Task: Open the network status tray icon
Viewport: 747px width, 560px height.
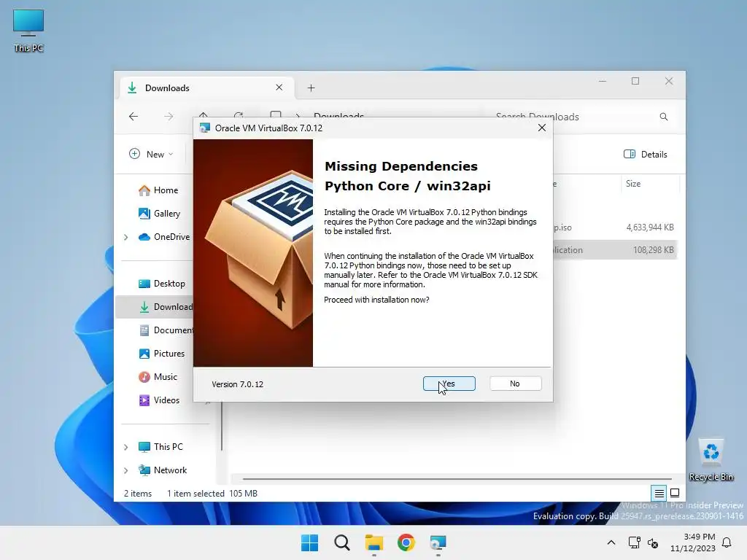Action: (634, 542)
